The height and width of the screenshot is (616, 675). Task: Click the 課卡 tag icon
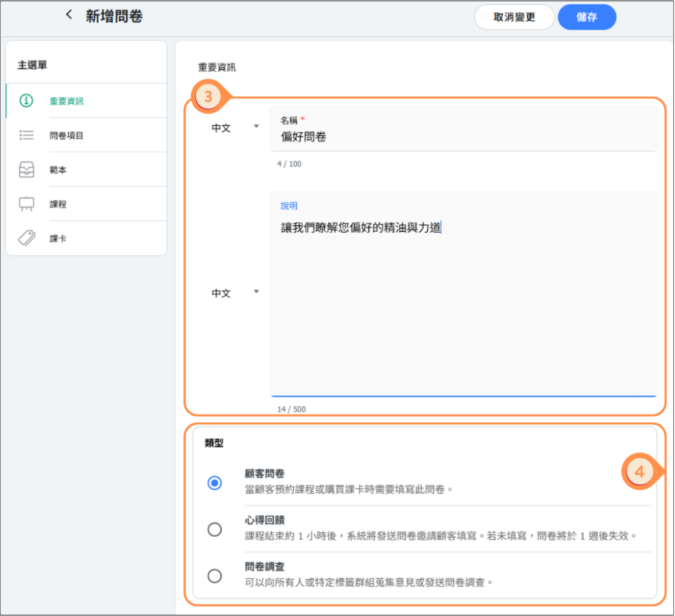click(27, 238)
